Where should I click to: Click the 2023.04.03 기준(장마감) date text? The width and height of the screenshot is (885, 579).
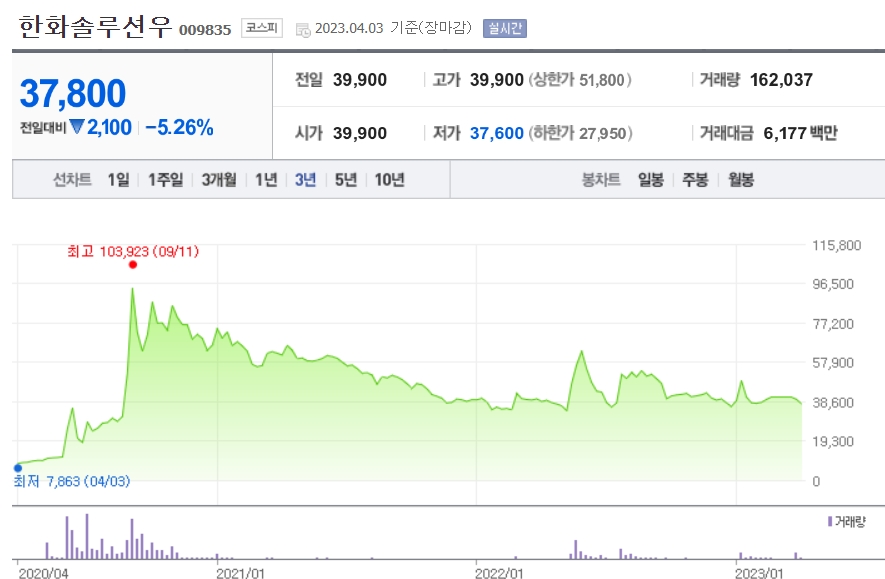(x=393, y=28)
